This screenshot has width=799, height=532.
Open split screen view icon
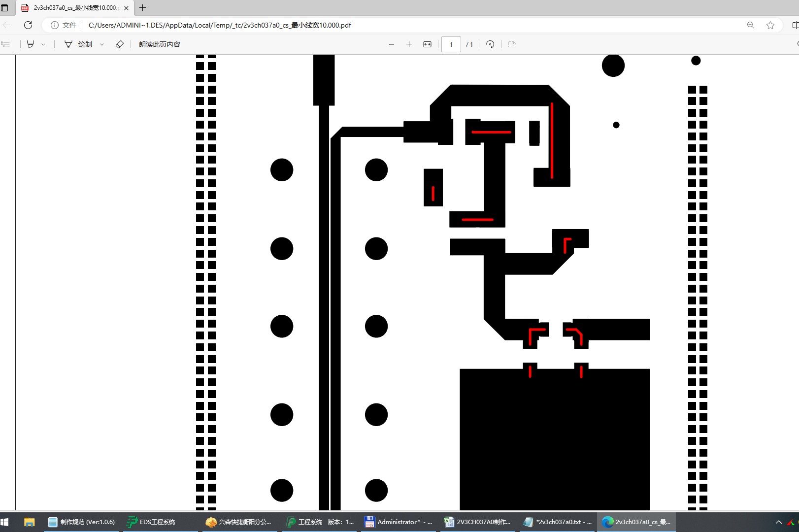(x=795, y=25)
